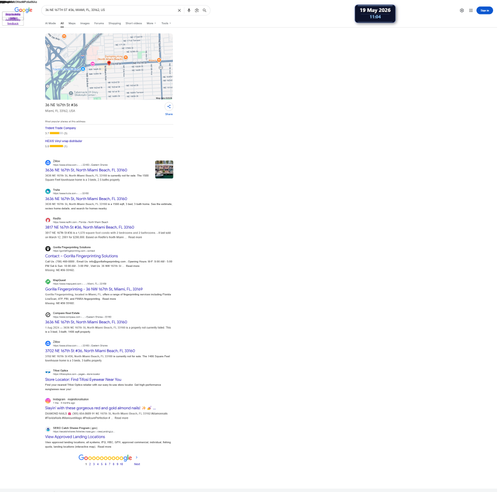The image size is (500, 492).
Task: Open the Google apps grid icon
Action: (x=471, y=10)
